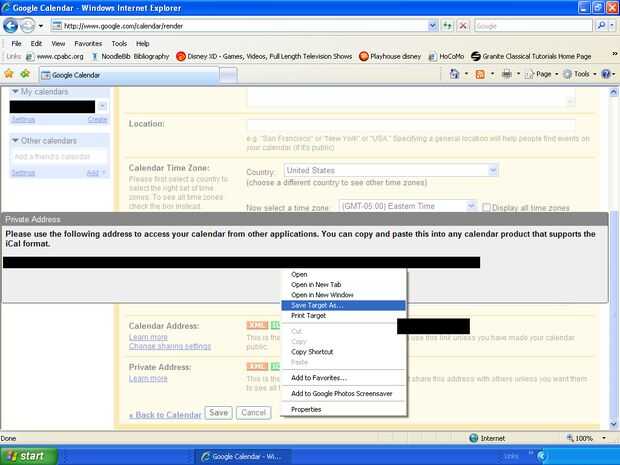Open the Page toolbar menu
The image size is (620, 465).
tap(541, 74)
